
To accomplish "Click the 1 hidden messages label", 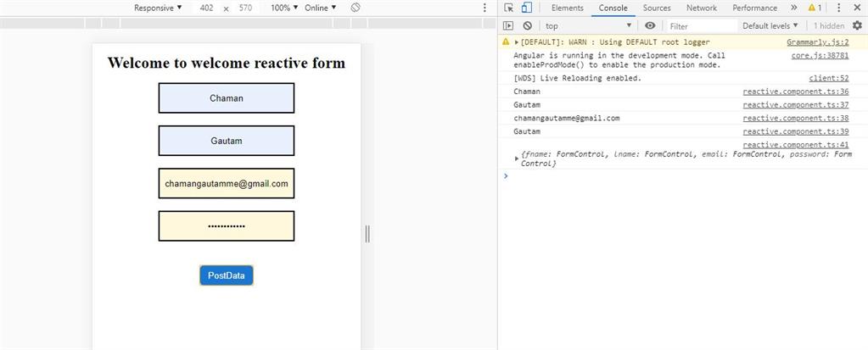I will pyautogui.click(x=829, y=25).
